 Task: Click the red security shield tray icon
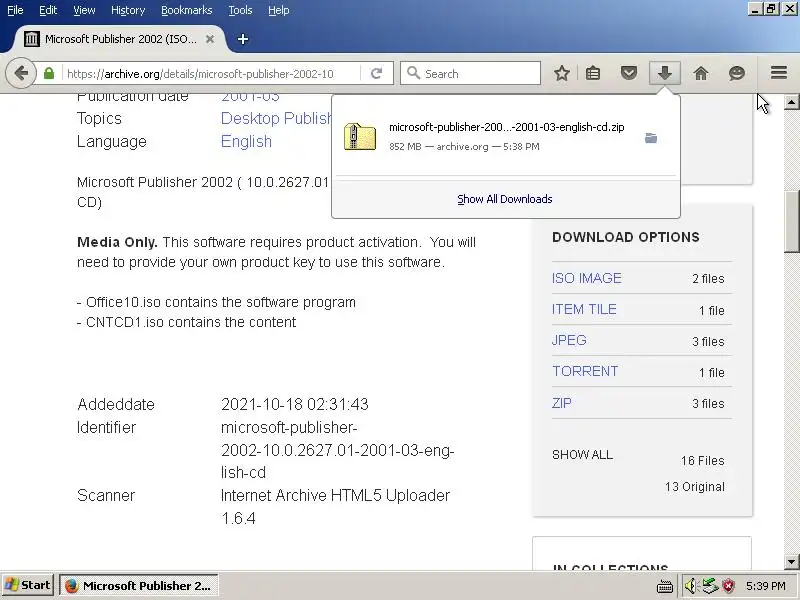[x=729, y=586]
